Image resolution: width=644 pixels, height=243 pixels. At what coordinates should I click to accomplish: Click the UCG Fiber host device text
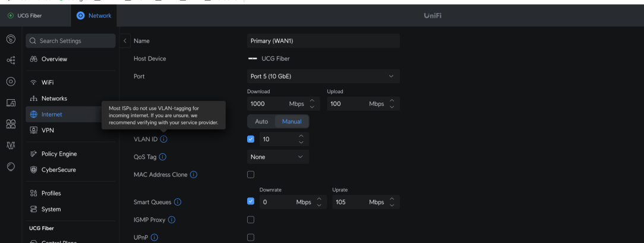tap(276, 59)
